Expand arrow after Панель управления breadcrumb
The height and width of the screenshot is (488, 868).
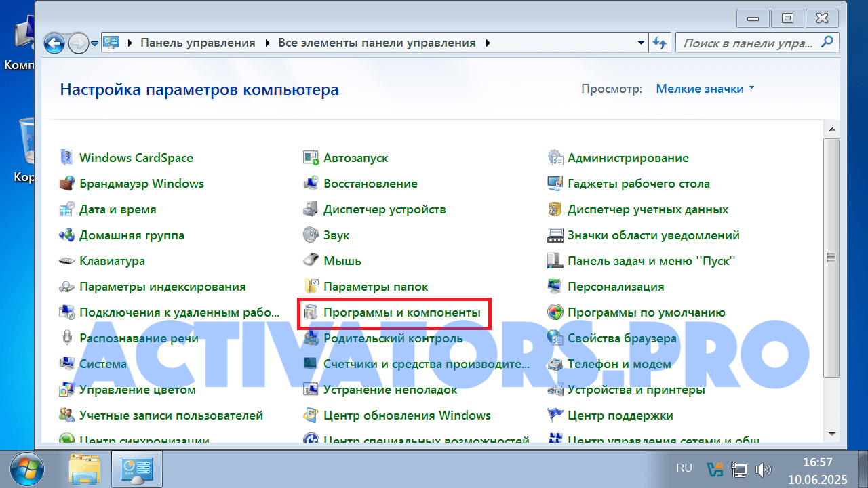click(x=267, y=43)
